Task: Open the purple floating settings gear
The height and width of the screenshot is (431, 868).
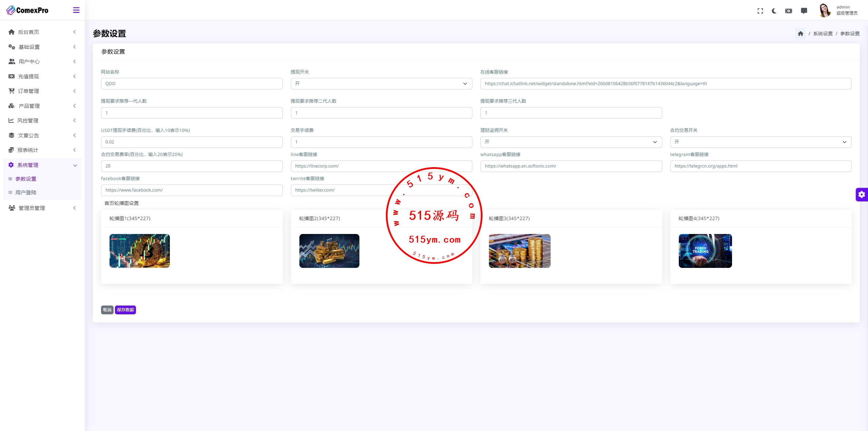Action: click(862, 195)
